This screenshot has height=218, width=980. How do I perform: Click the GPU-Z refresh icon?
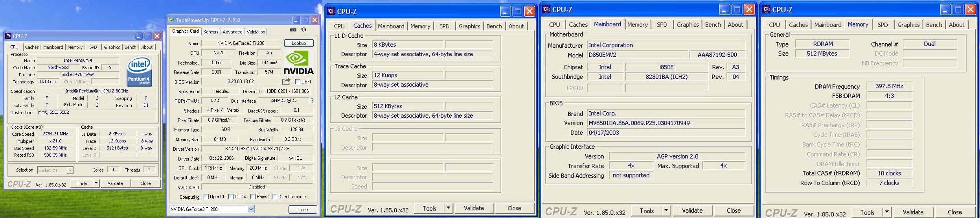coord(303,30)
